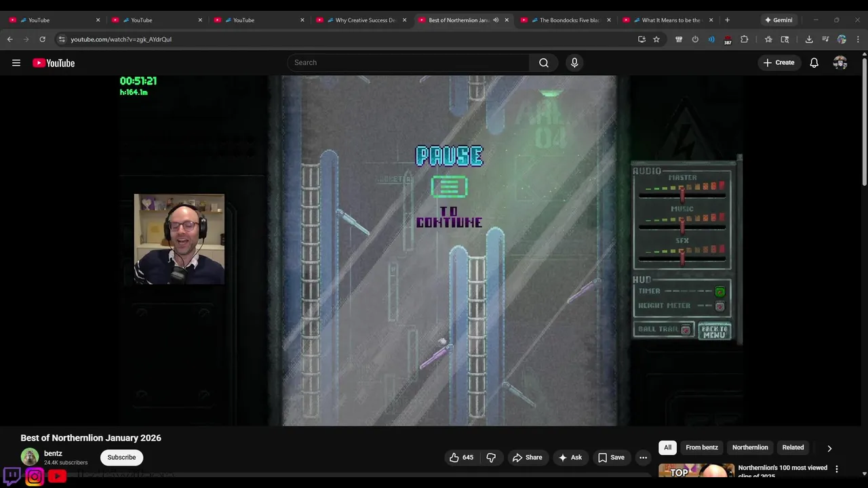The image size is (868, 488).
Task: Switch to the first YouTube tab
Action: (x=54, y=20)
